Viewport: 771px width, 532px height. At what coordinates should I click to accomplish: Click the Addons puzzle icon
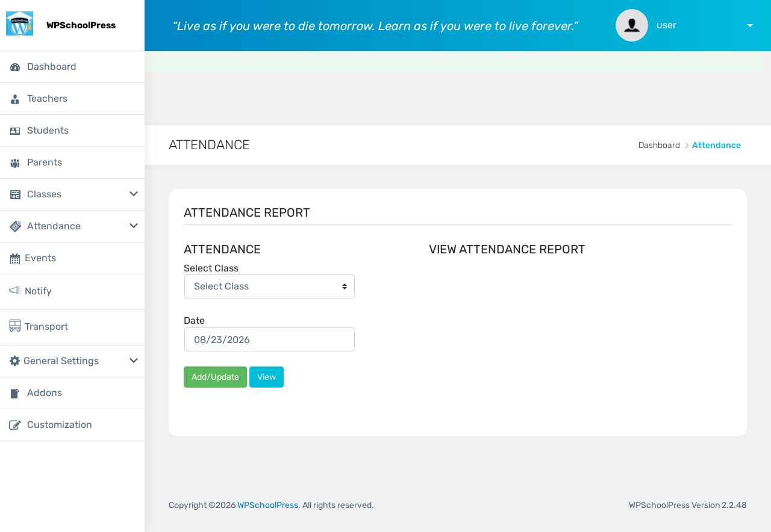pyautogui.click(x=15, y=393)
